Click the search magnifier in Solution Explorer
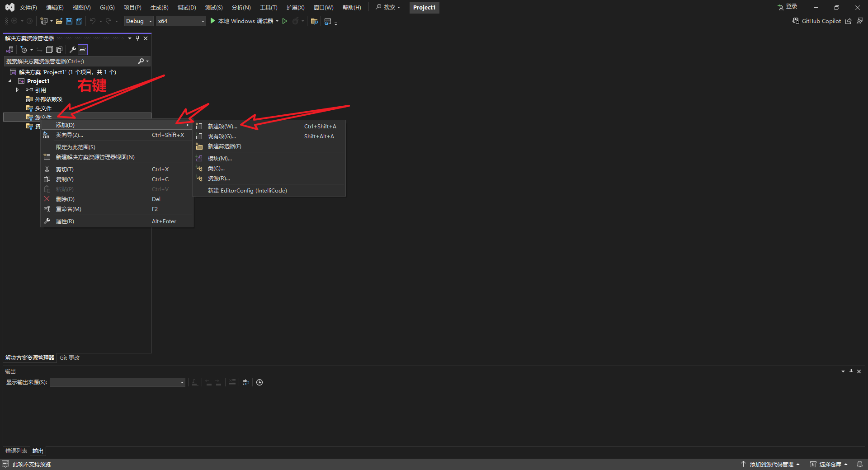 pos(141,61)
